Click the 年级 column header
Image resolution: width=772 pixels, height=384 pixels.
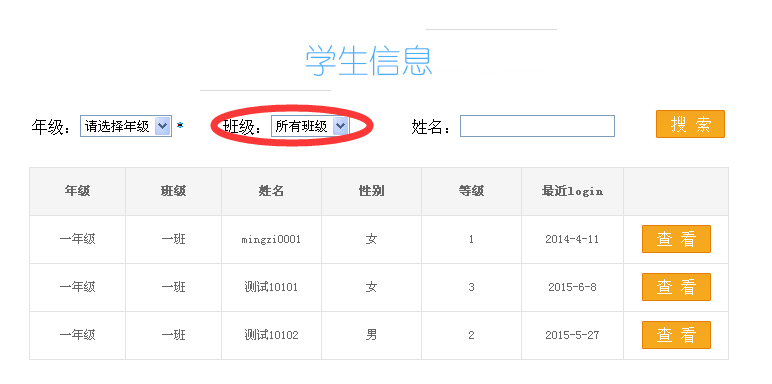click(77, 191)
